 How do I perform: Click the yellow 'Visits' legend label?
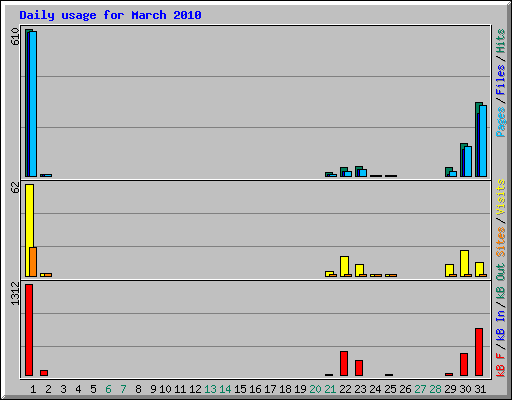501,197
